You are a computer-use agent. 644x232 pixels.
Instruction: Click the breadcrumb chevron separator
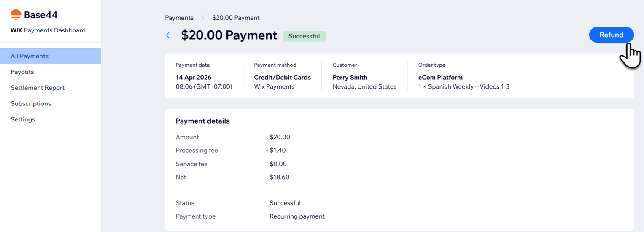203,18
